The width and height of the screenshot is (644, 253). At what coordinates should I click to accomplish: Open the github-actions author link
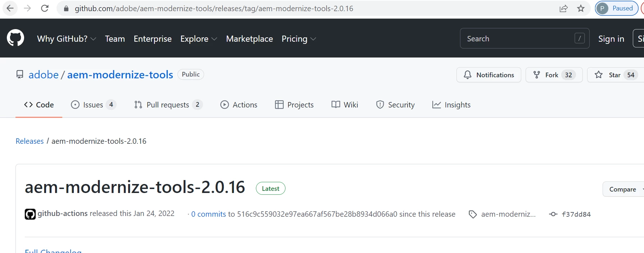63,213
